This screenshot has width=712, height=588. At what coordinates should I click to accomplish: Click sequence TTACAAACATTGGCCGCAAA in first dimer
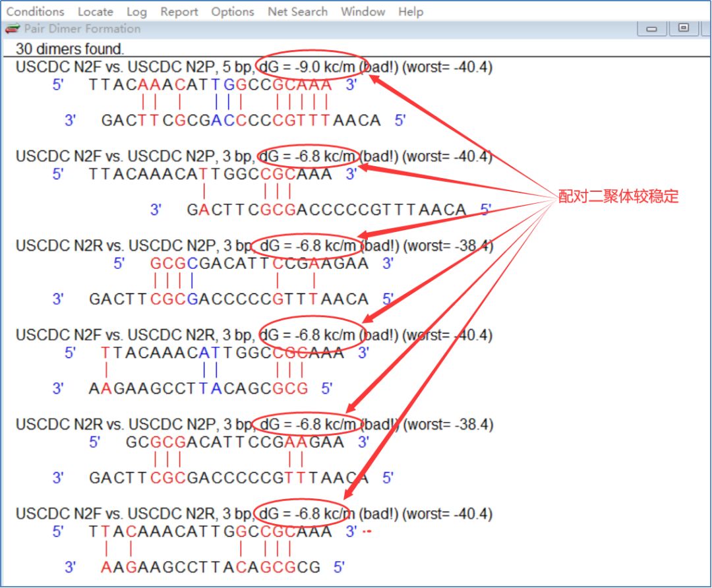click(x=210, y=84)
